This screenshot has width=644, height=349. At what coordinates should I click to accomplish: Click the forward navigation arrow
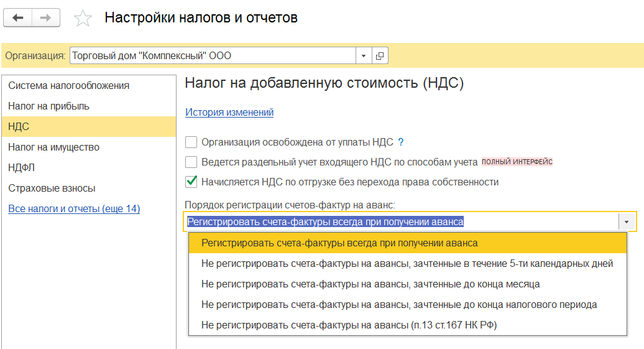click(x=45, y=18)
